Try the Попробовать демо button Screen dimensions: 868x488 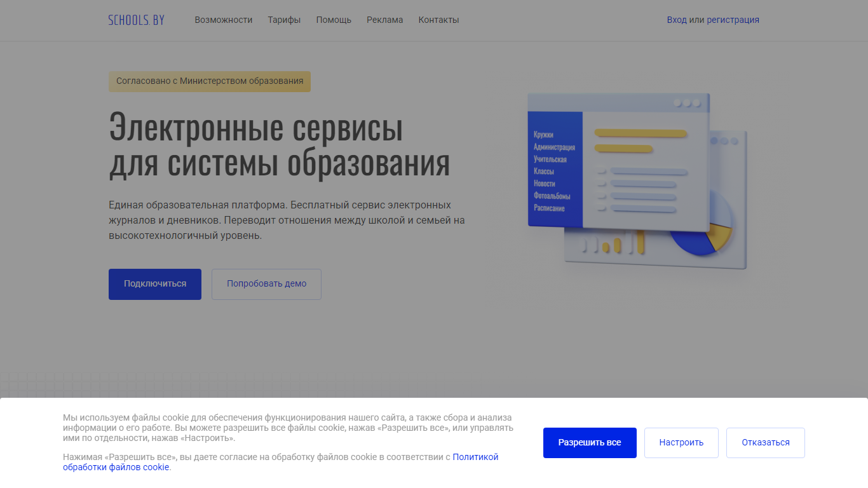click(x=266, y=284)
